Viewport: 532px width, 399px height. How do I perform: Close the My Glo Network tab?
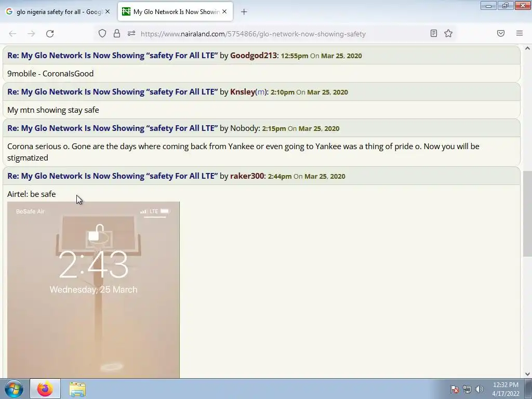[x=224, y=11]
